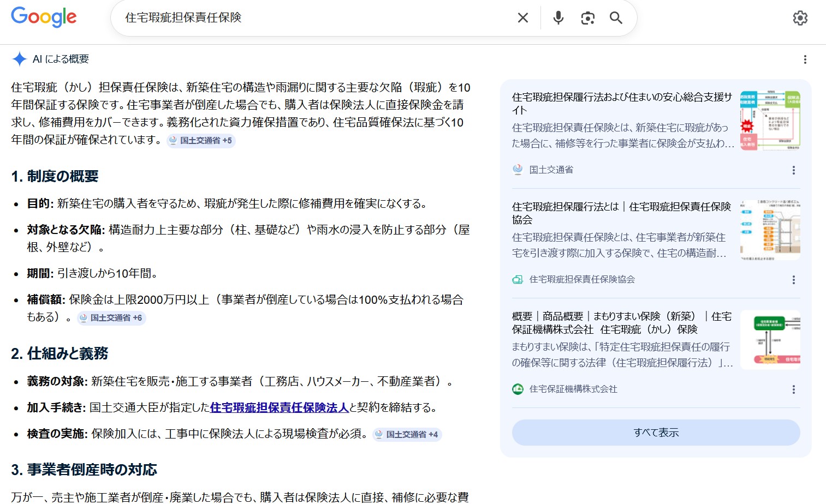
Task: Click the すべて表示 button
Action: tap(656, 433)
